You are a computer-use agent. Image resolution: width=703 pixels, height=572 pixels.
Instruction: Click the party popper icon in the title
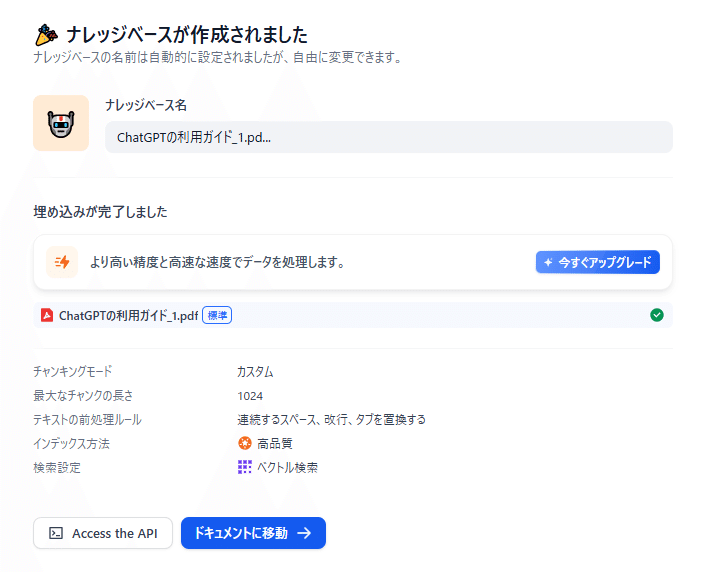tap(46, 35)
